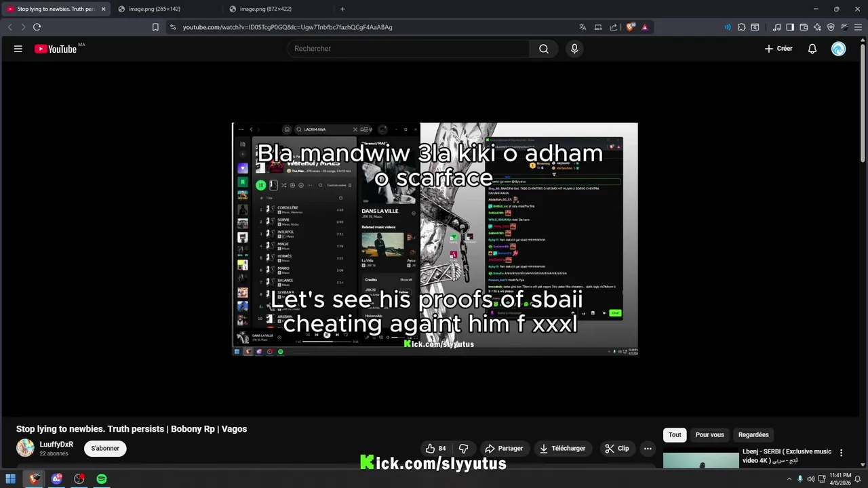Open the browser main hamburger menu

858,27
